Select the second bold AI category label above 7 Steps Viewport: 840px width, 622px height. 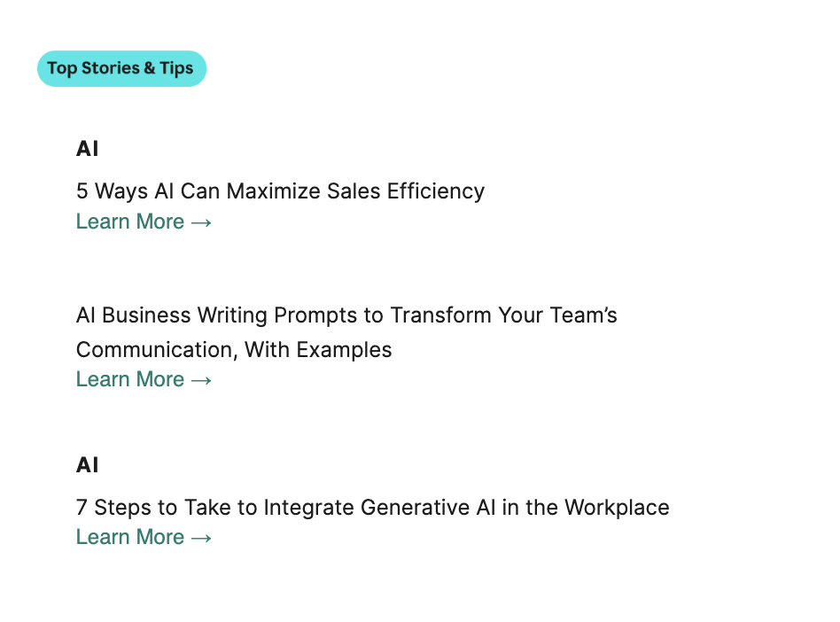pos(88,465)
